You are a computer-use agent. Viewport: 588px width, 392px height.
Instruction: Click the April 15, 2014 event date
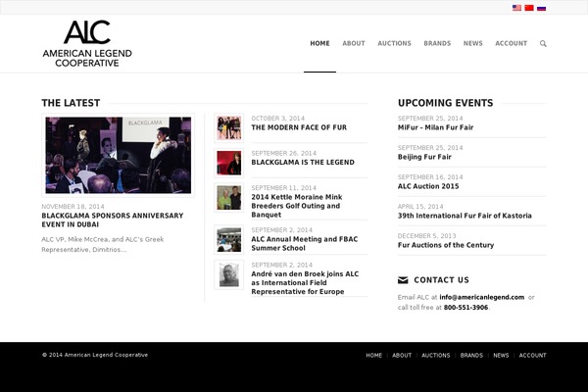(x=420, y=207)
